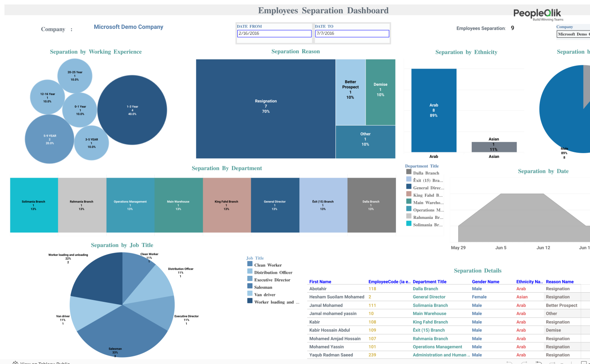The width and height of the screenshot is (590, 364).
Task: Select the Resignation segment in Separation Reason chart
Action: (265, 107)
